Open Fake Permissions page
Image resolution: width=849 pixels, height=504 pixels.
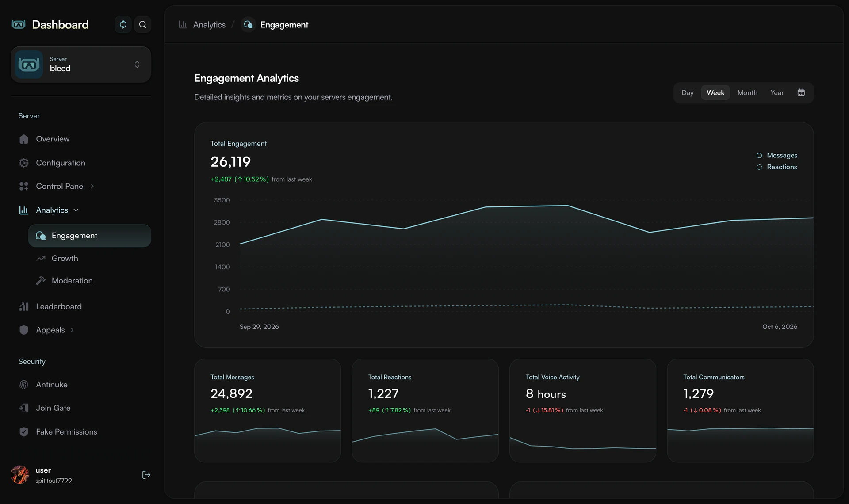pyautogui.click(x=66, y=432)
